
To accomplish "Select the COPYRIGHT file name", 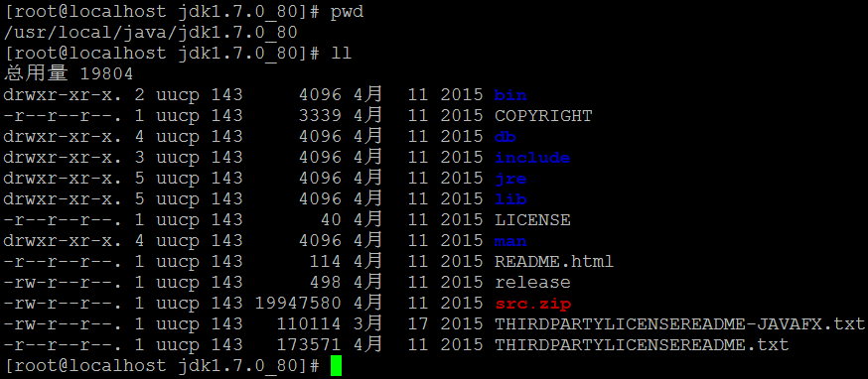I will click(543, 116).
